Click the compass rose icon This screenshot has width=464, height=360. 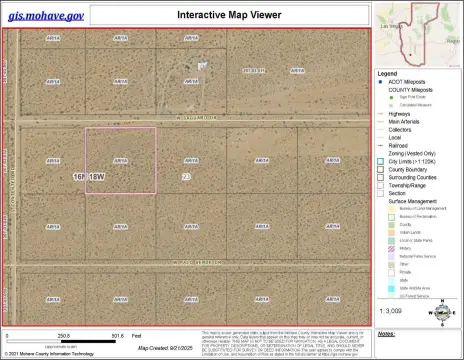442,313
